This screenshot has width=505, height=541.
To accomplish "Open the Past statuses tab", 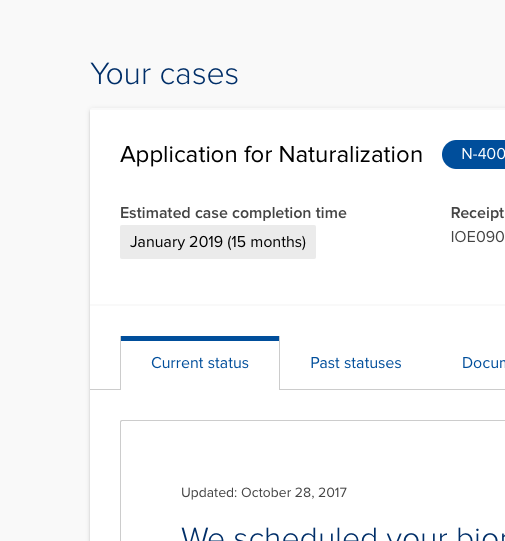I will (356, 363).
